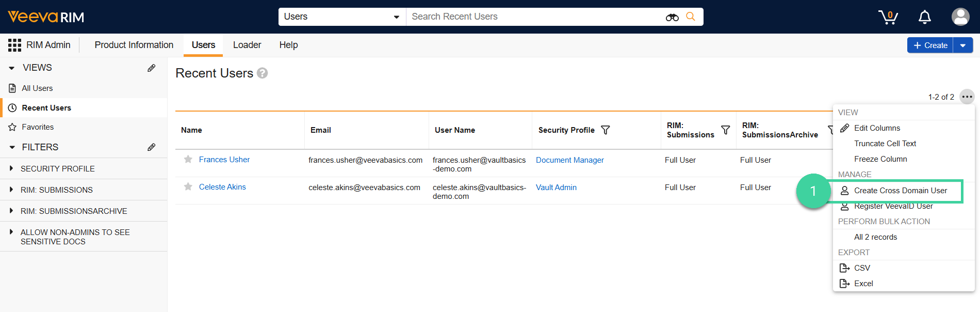Sort by the User Name column header

(454, 130)
